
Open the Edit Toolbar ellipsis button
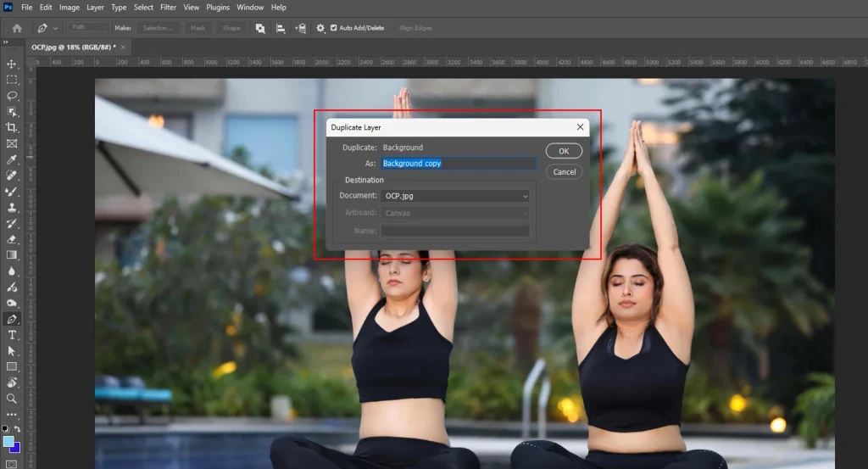click(12, 414)
